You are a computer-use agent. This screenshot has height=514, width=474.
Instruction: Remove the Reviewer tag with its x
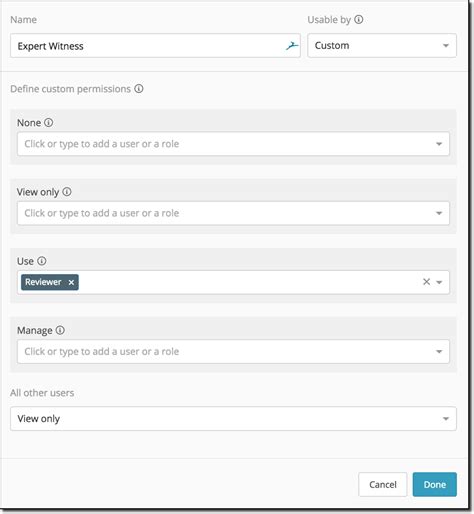pos(71,282)
